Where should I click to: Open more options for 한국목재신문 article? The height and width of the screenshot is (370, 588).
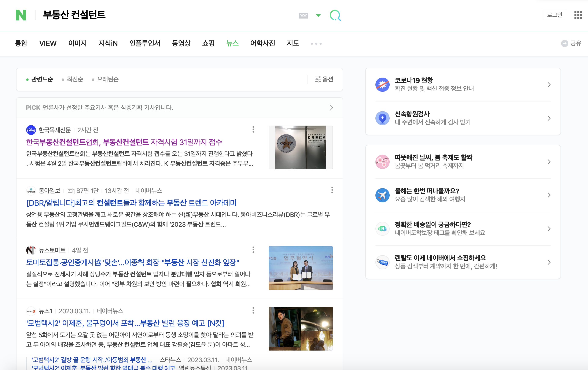tap(253, 130)
